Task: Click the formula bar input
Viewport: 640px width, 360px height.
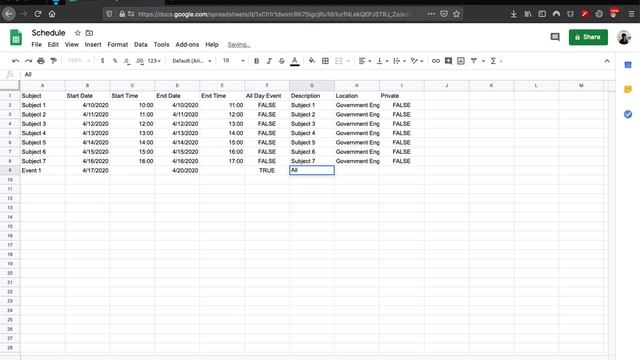Action: coord(318,74)
